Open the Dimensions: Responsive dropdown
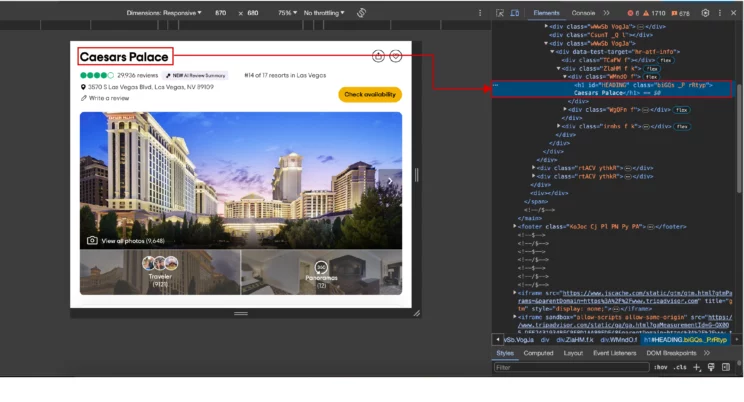The height and width of the screenshot is (402, 744). point(164,13)
